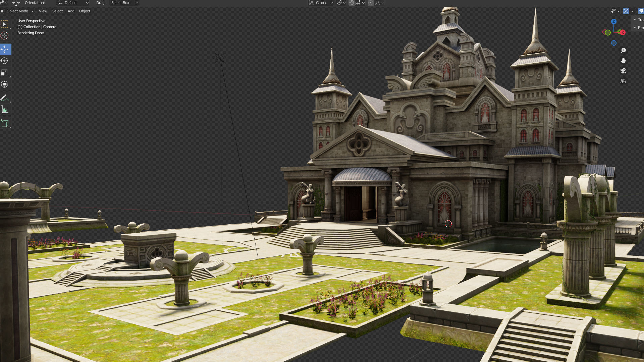Click the light object in viewport

220,58
